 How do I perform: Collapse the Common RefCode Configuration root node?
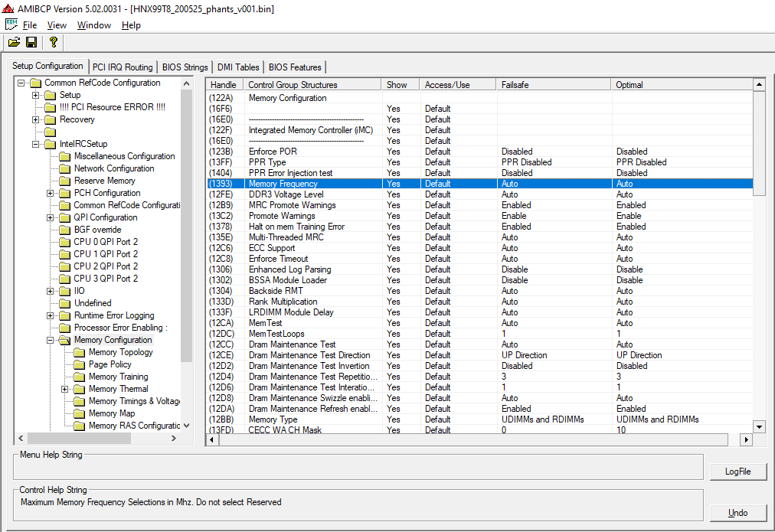coord(21,83)
